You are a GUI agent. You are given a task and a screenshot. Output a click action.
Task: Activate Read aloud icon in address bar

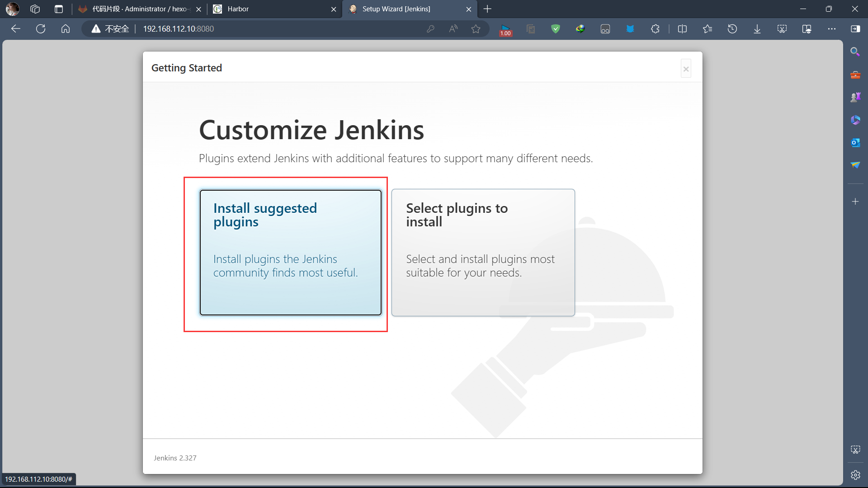click(x=453, y=29)
